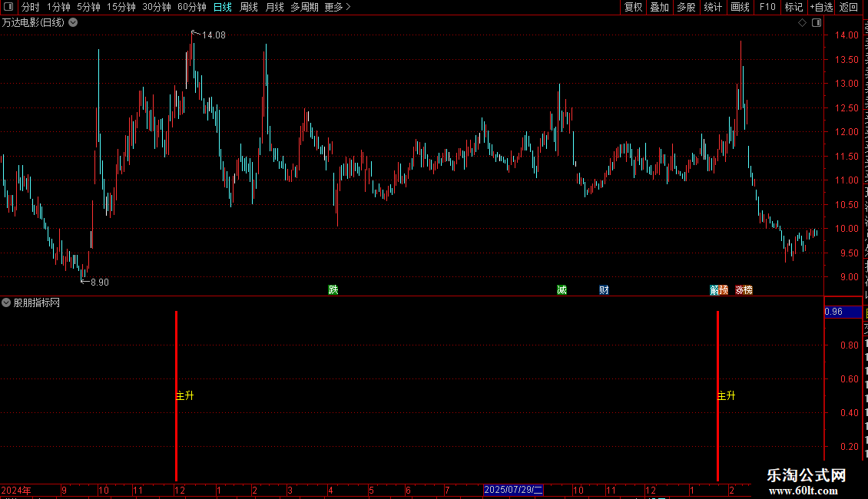
Task: Expand the 股朋指标网 indicator dropdown
Action: (6, 302)
